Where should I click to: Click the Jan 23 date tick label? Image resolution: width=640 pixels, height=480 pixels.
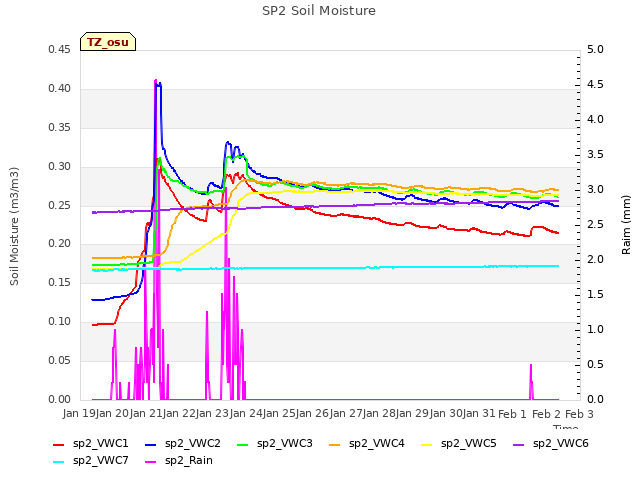point(213,413)
